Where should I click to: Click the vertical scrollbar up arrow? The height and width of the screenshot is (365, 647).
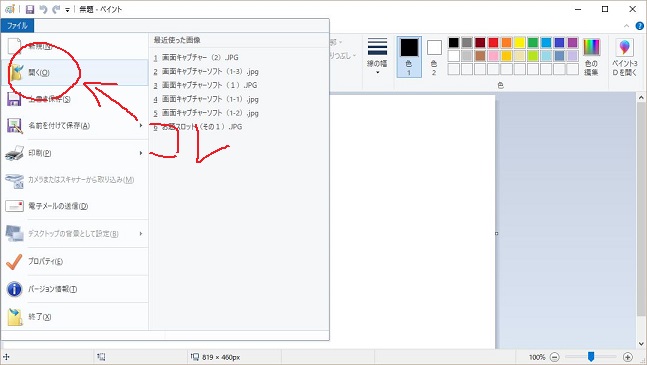(641, 98)
